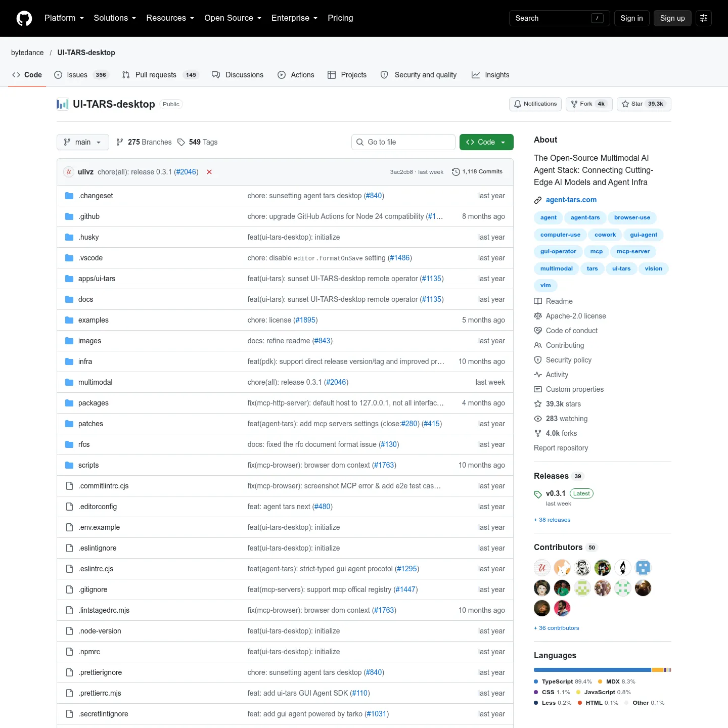The width and height of the screenshot is (728, 728).
Task: Click the v0.3.1 release tag icon
Action: 538,494
